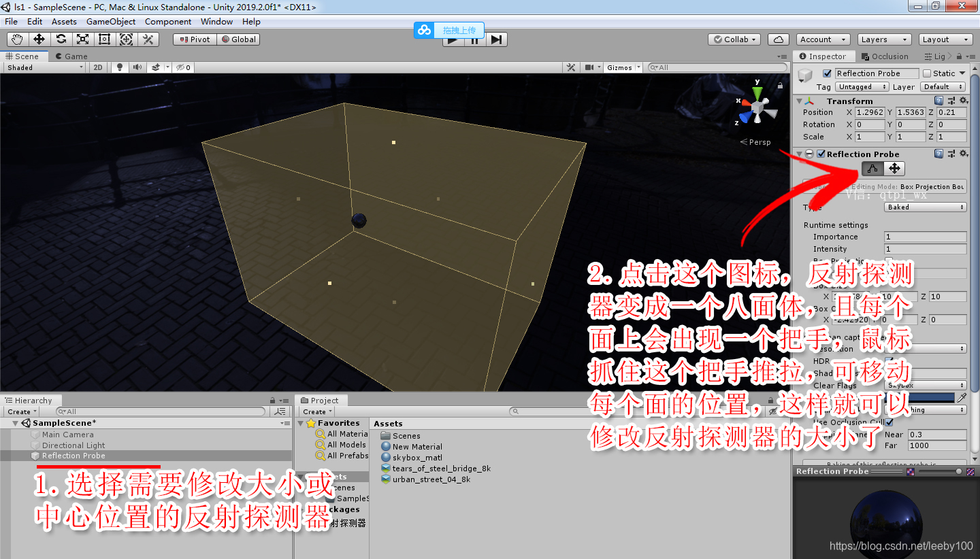Click the Hierarchy search-by-type icon

(279, 411)
